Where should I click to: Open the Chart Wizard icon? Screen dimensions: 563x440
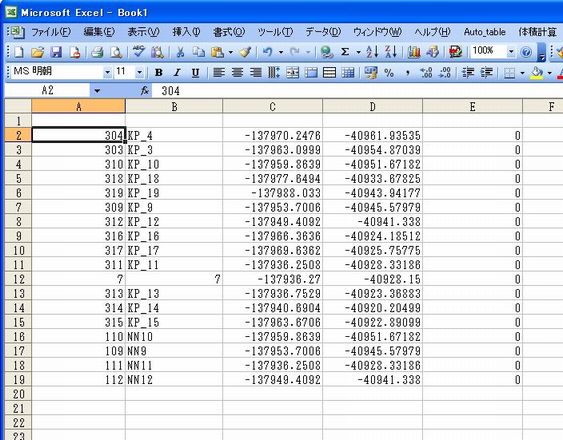[414, 52]
